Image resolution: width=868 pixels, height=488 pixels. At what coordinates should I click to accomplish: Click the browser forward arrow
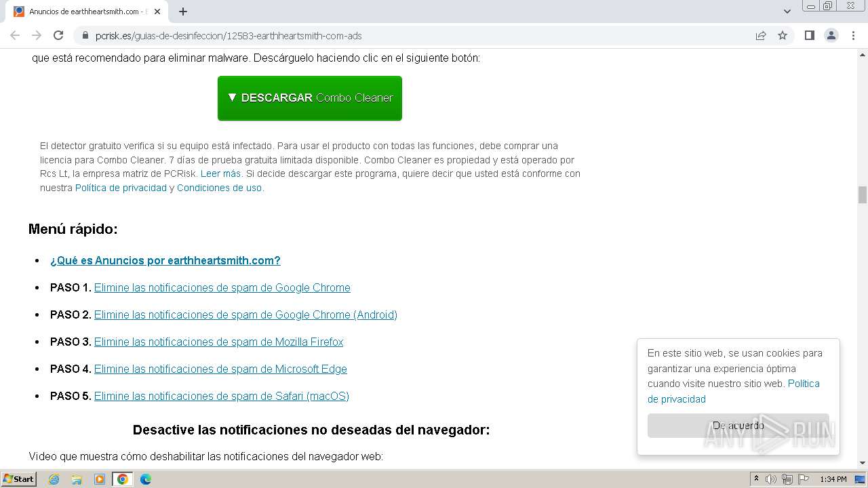(x=37, y=35)
